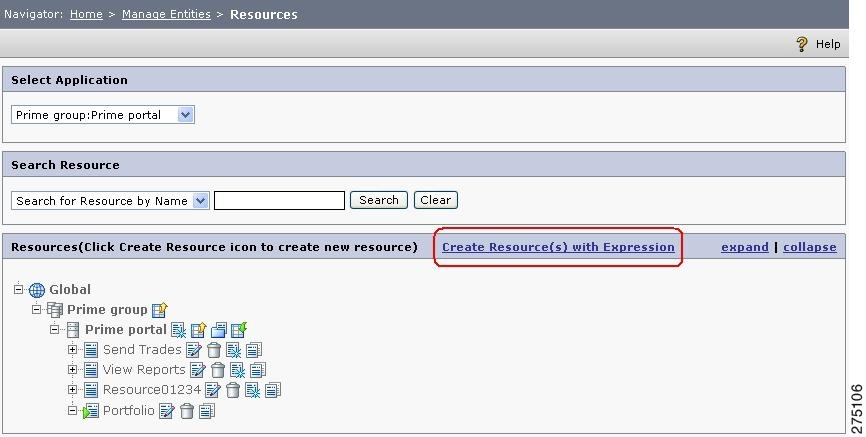This screenshot has width=866, height=437.
Task: Edit the Portfolio resource
Action: (166, 411)
